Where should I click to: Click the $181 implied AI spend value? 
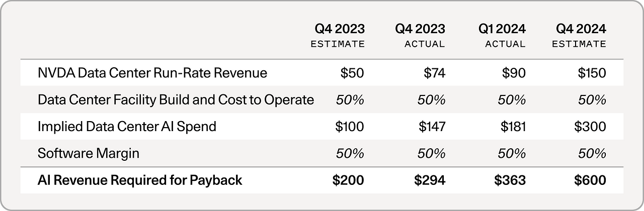513,126
